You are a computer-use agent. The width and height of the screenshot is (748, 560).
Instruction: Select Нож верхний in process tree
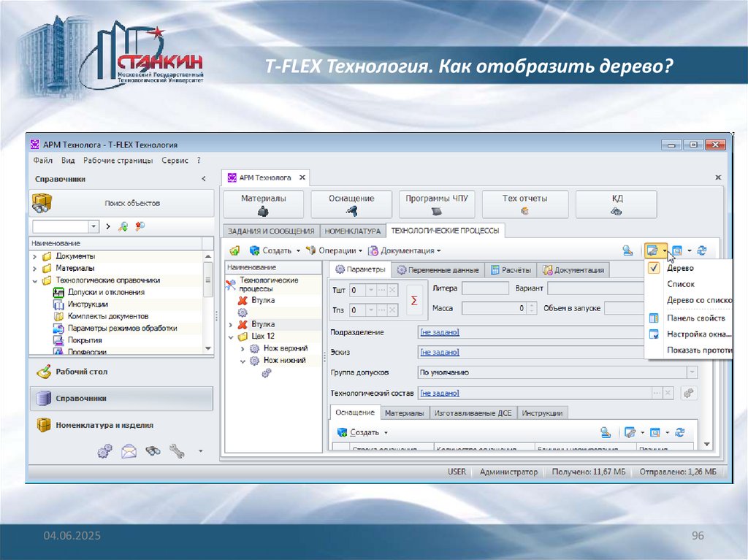[286, 348]
